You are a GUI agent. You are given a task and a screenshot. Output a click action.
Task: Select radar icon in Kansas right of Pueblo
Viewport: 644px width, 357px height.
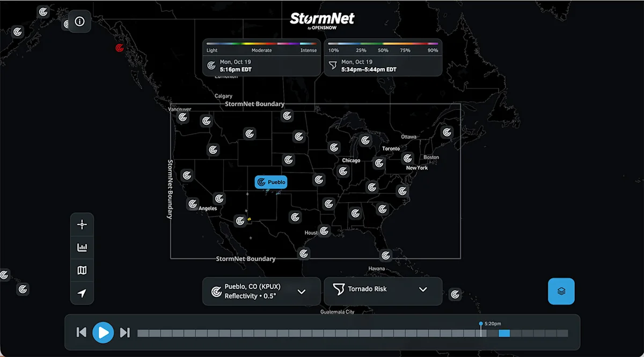pos(319,180)
